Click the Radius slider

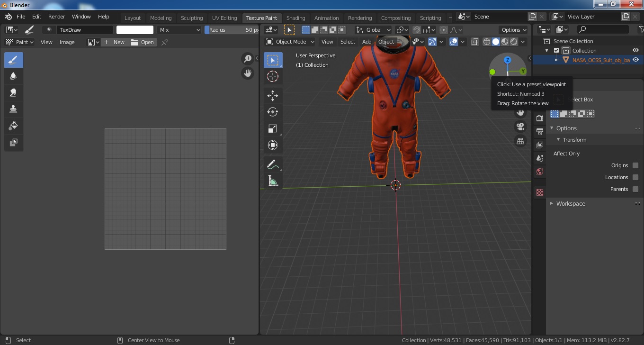click(x=232, y=30)
